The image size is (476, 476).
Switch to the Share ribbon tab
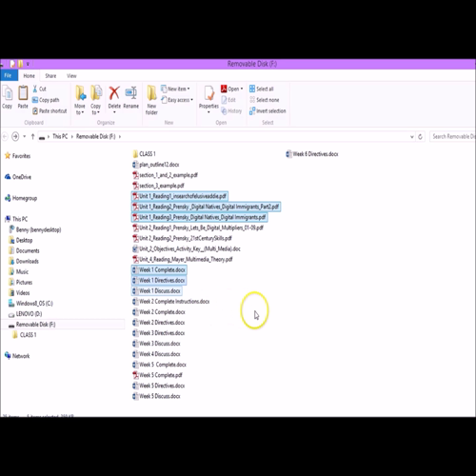(x=50, y=76)
